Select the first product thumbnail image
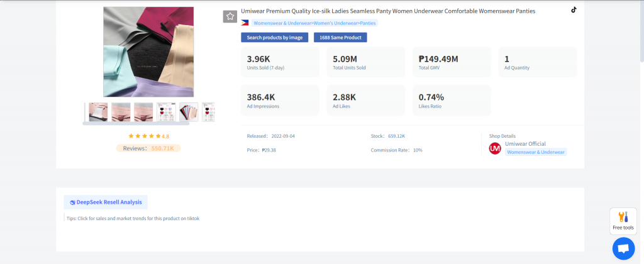Image resolution: width=644 pixels, height=264 pixels. click(x=98, y=112)
